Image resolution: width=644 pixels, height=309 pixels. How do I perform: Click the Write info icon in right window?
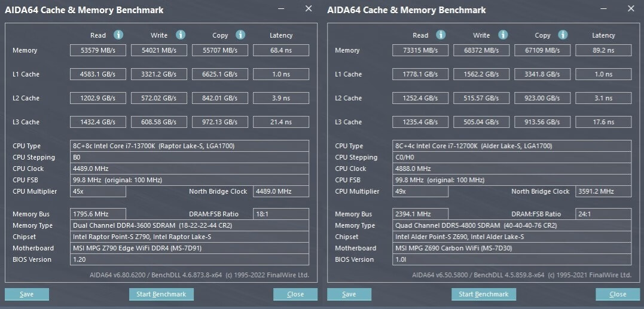[503, 35]
